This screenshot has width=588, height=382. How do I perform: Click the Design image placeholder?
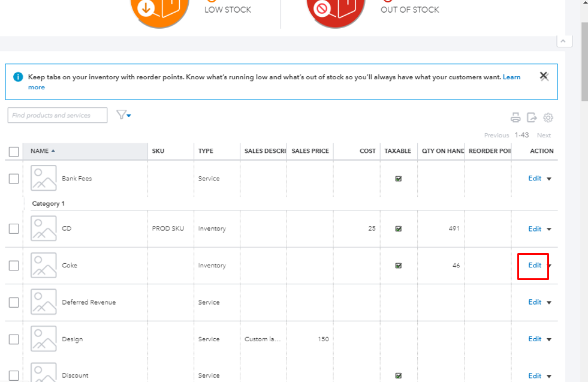coord(44,338)
